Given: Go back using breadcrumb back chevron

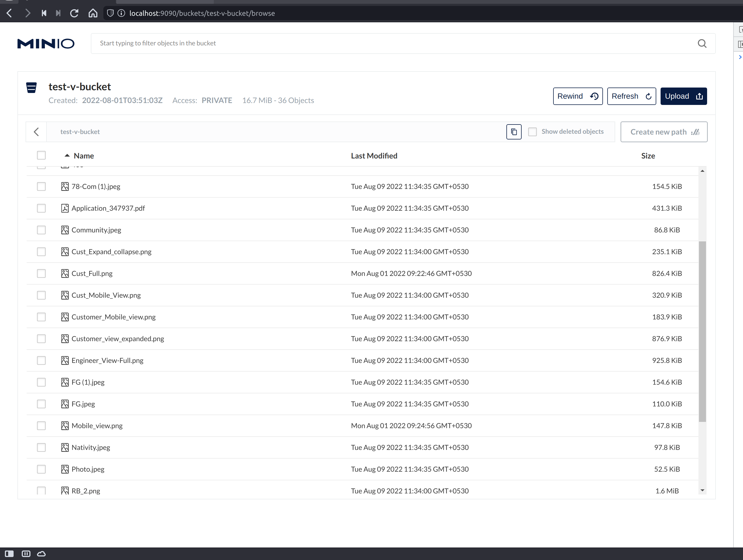Looking at the screenshot, I should 36,132.
